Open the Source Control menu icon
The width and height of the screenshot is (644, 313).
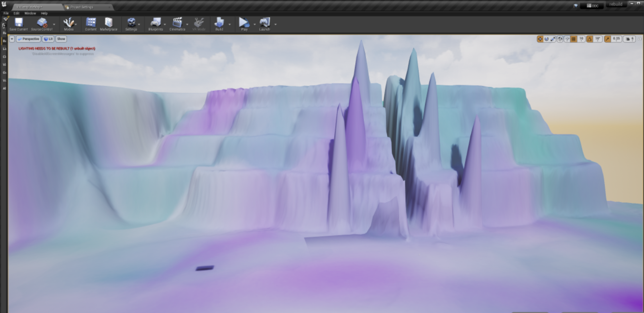(42, 23)
